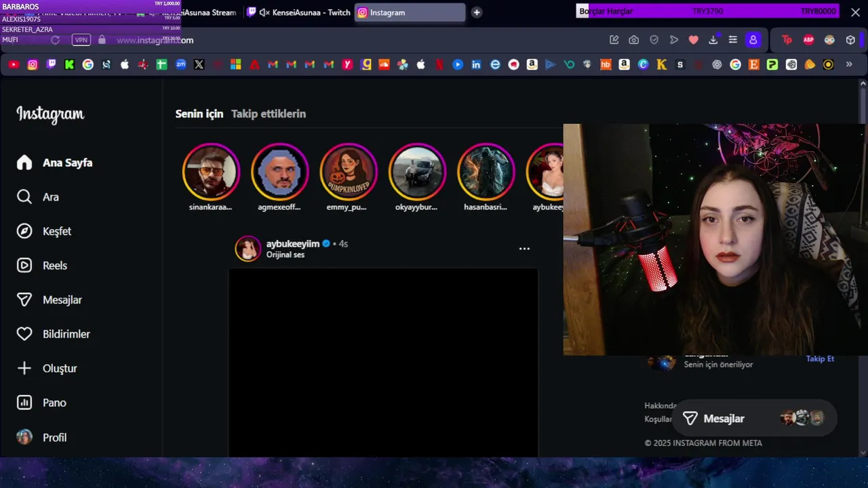Open the X (Twitter) bookmark

[x=199, y=64]
